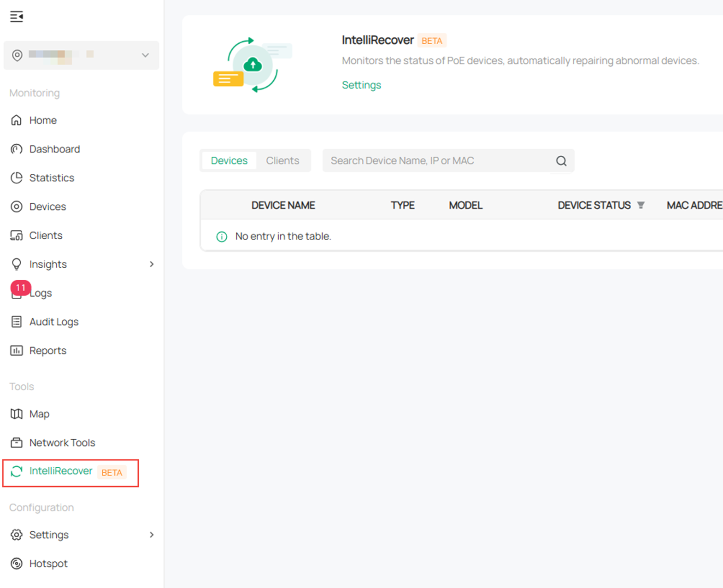Viewport: 723px width, 588px height.
Task: Click the Clients monitor icon in sidebar
Action: [x=17, y=235]
